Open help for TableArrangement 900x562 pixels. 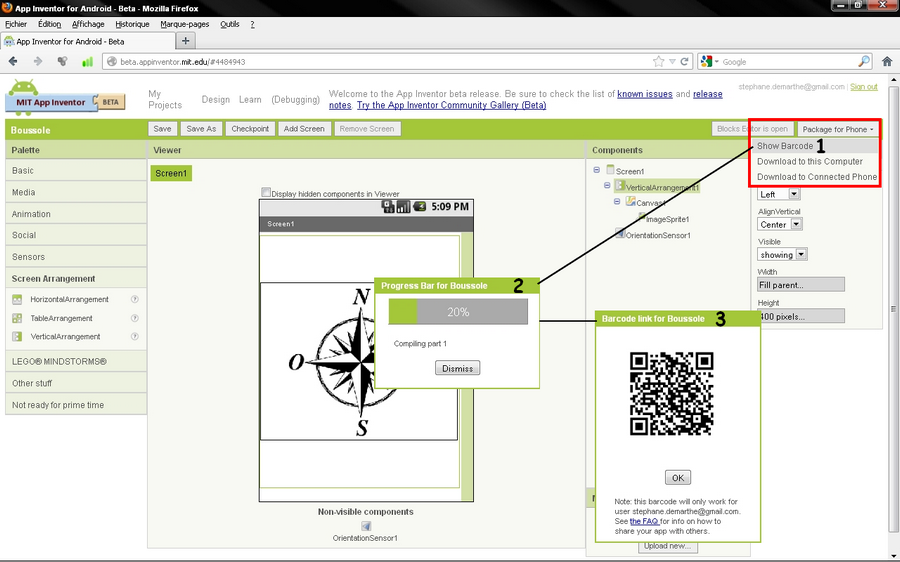134,318
